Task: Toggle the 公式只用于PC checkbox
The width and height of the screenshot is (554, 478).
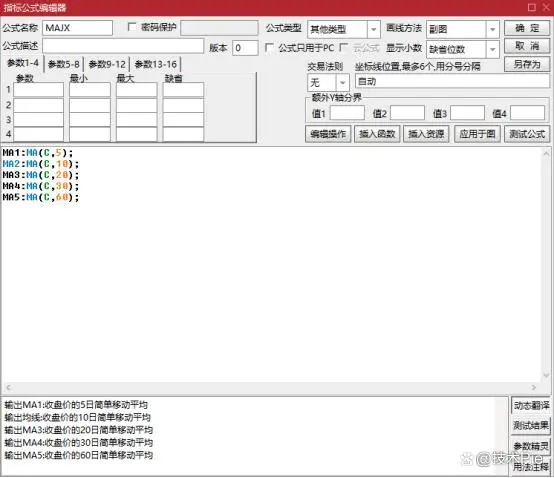Action: (x=269, y=47)
